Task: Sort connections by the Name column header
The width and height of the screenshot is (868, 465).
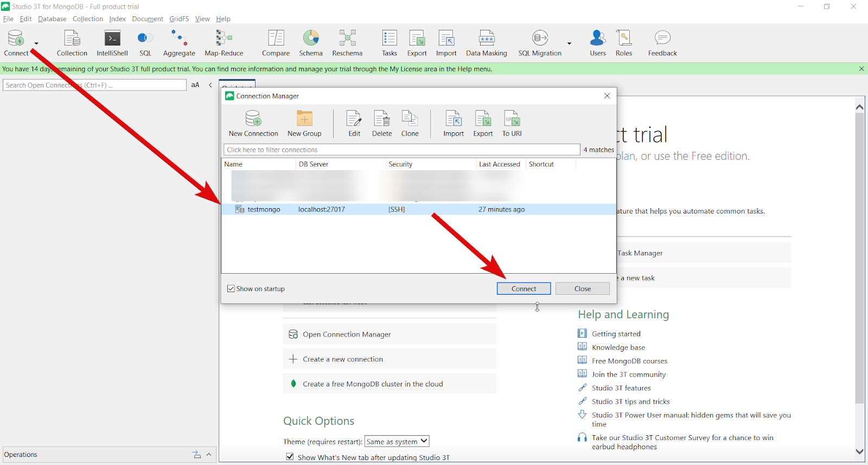Action: click(259, 164)
